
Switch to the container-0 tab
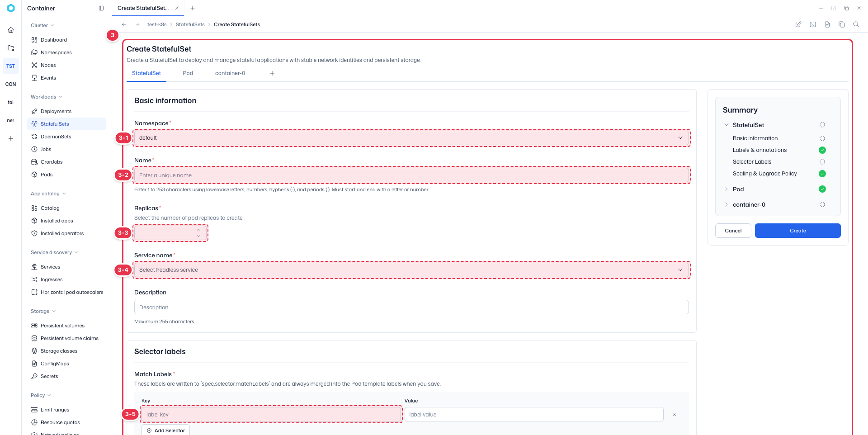click(230, 73)
